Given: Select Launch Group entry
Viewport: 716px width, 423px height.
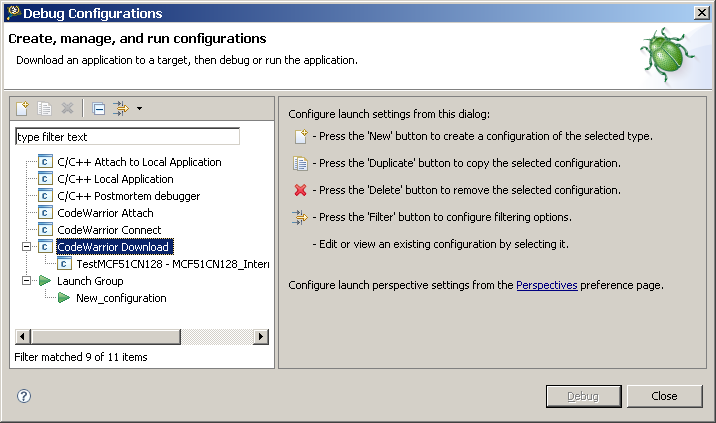Looking at the screenshot, I should (90, 281).
